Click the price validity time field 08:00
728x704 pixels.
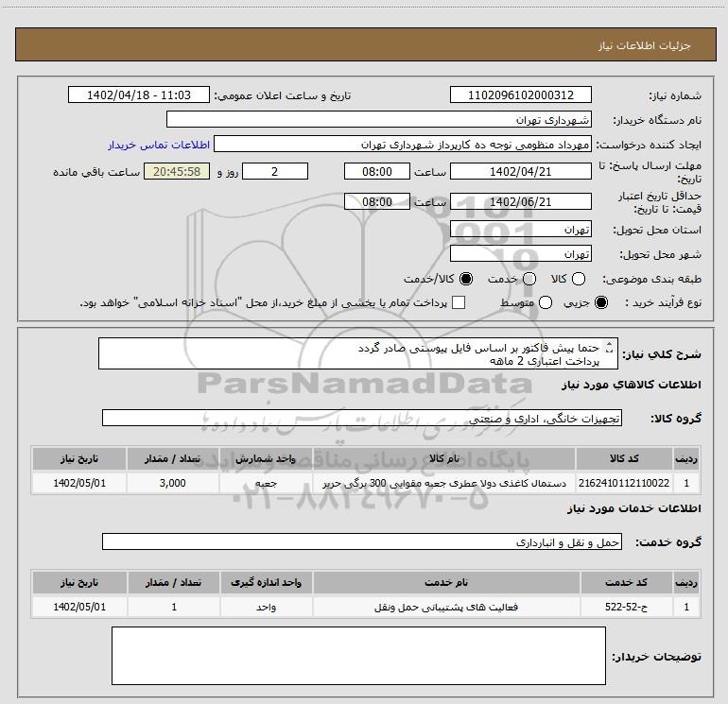pyautogui.click(x=377, y=201)
